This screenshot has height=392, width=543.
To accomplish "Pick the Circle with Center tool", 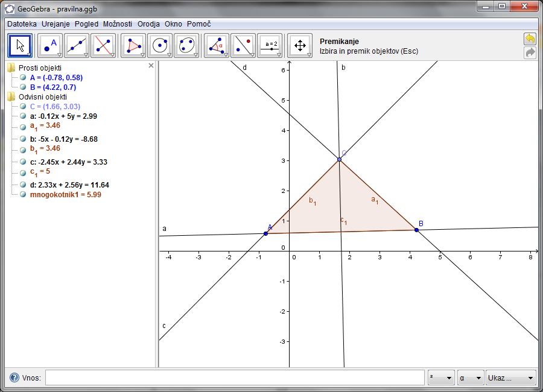I will tap(160, 45).
